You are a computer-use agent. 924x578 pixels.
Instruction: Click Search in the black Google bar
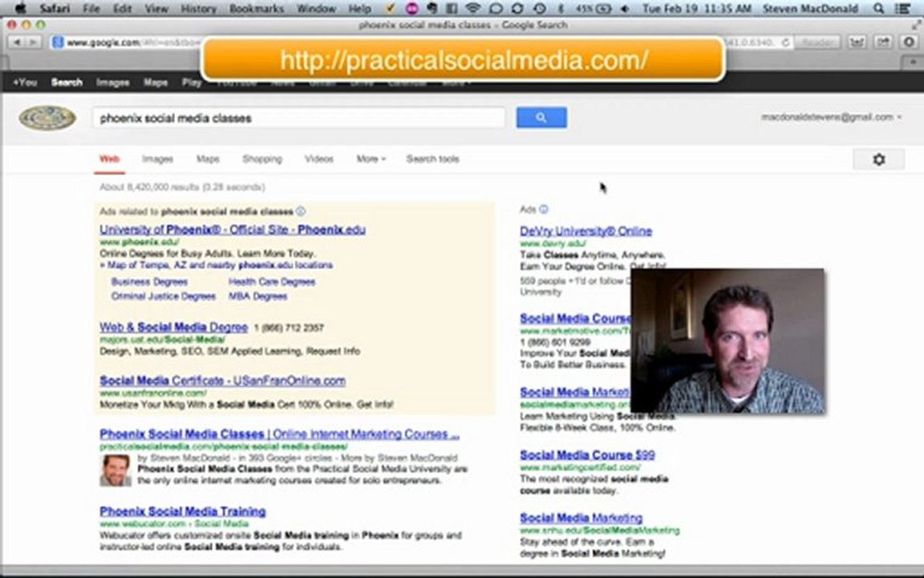[67, 83]
